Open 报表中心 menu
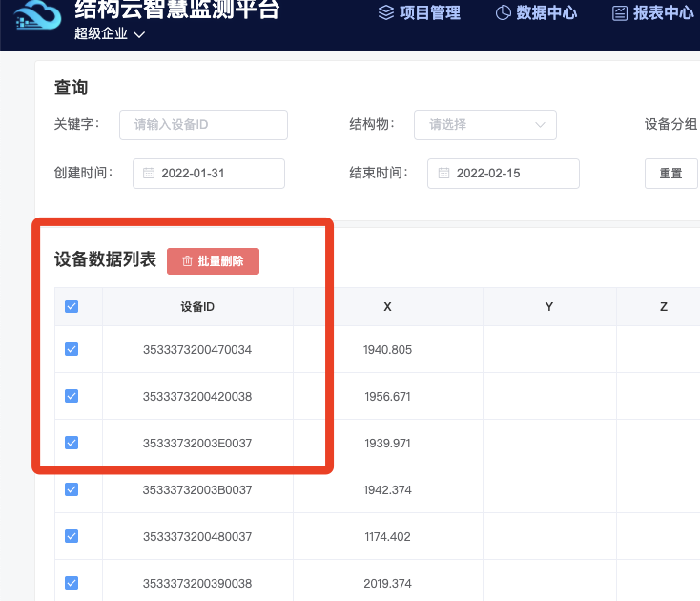This screenshot has width=700, height=601. (652, 13)
